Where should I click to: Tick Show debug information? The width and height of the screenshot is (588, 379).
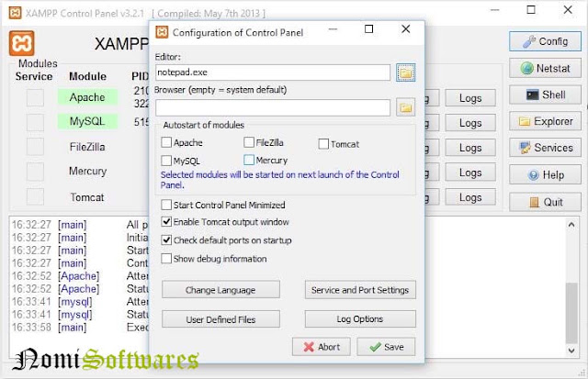166,259
